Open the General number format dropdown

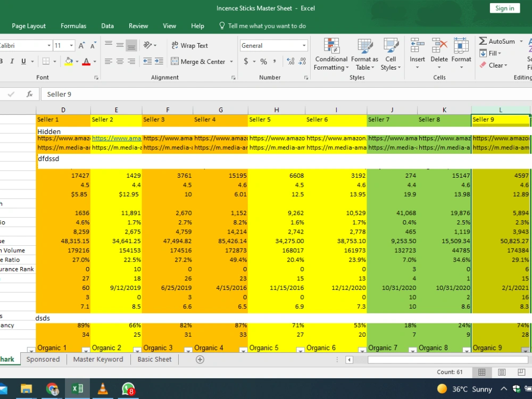304,45
